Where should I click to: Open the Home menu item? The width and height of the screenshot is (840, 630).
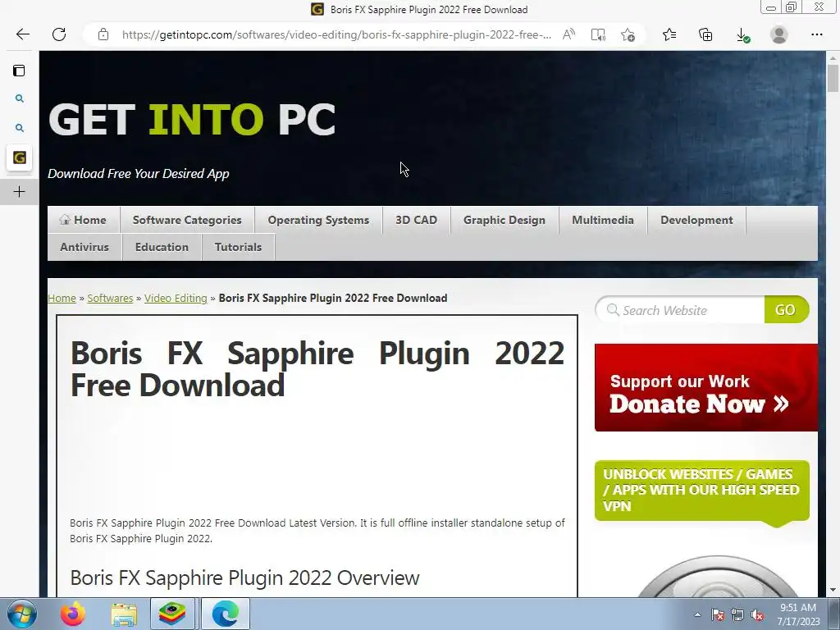(84, 220)
